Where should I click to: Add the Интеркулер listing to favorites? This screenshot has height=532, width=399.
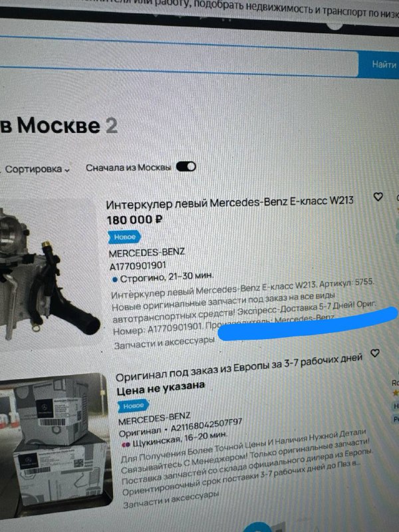[378, 196]
